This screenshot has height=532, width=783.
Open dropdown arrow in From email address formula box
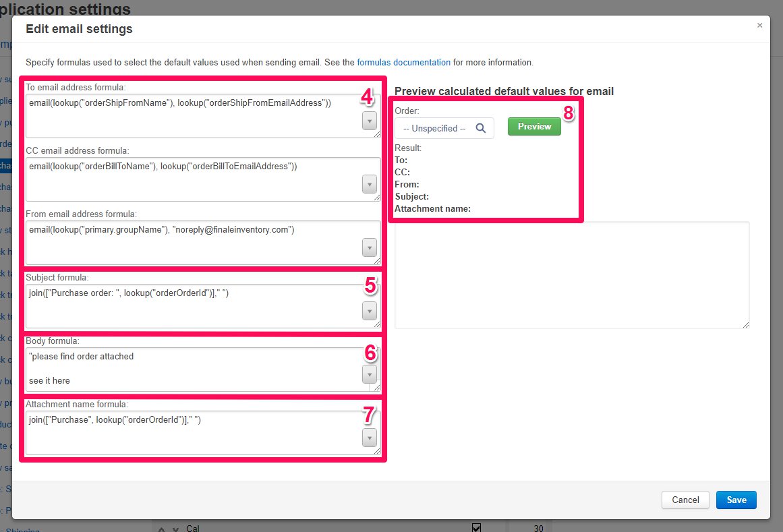[x=369, y=247]
